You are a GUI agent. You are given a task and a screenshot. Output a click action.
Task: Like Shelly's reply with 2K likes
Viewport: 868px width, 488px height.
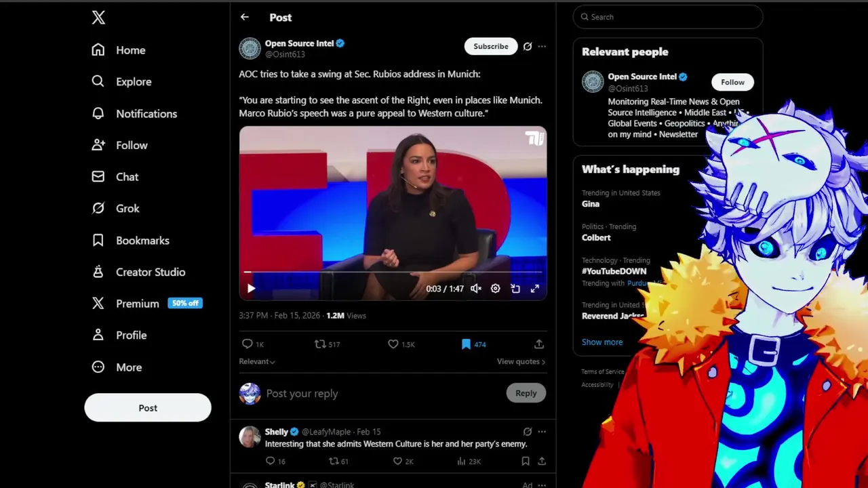point(403,461)
